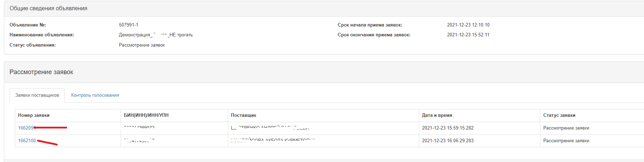Click the Поставщик column header
644x162 pixels.
[x=243, y=115]
